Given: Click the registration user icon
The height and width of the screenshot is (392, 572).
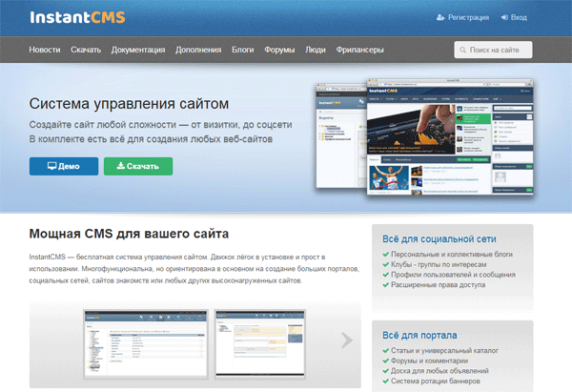Looking at the screenshot, I should click(x=440, y=17).
